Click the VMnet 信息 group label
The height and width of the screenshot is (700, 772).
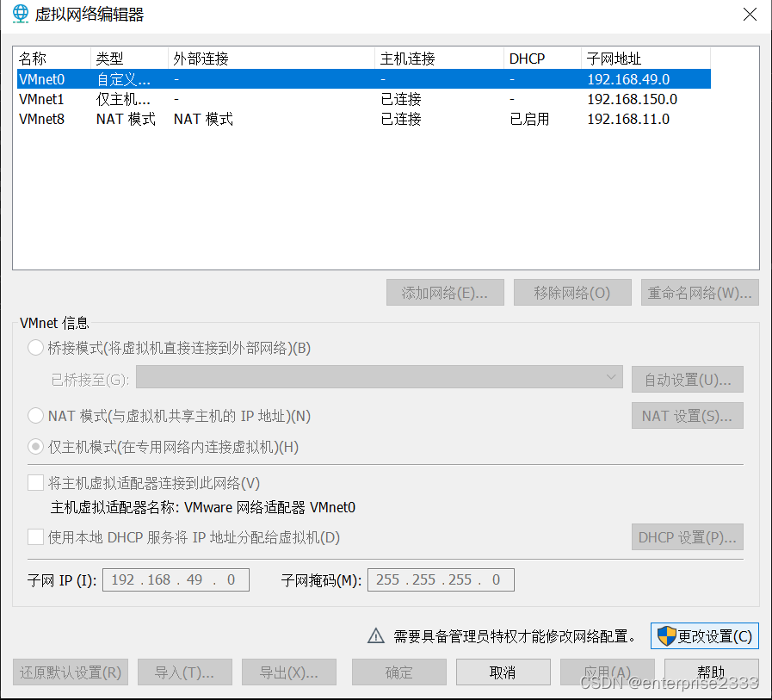(54, 323)
